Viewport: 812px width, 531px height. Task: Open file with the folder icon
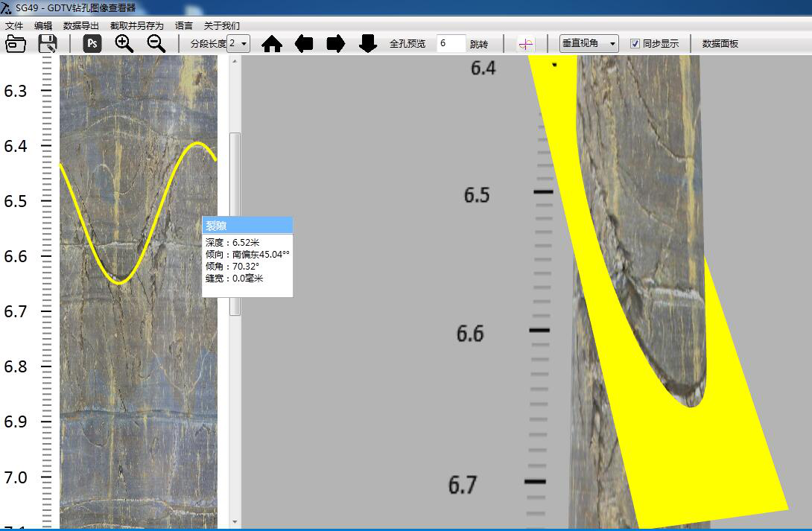click(15, 44)
